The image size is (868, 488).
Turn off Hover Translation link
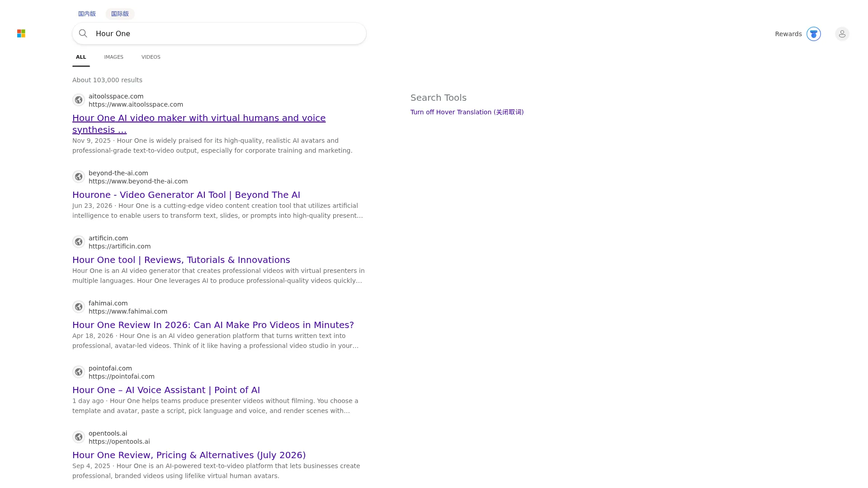pyautogui.click(x=467, y=112)
